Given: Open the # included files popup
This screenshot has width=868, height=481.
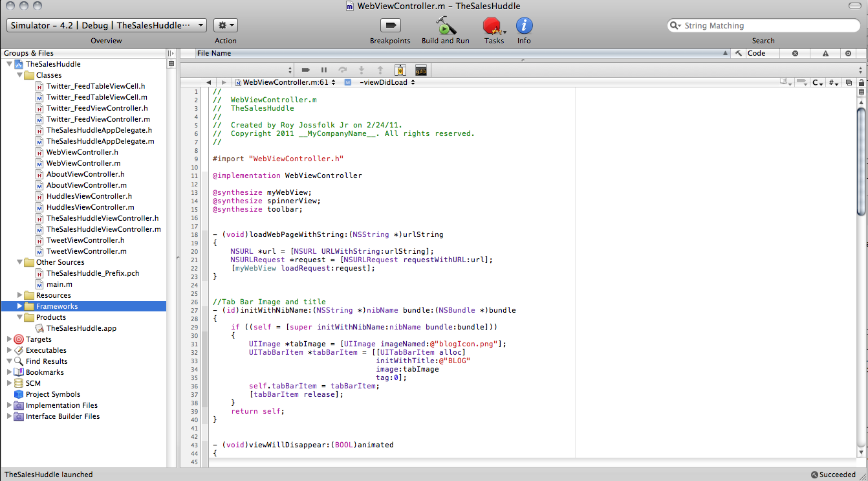Looking at the screenshot, I should (833, 82).
